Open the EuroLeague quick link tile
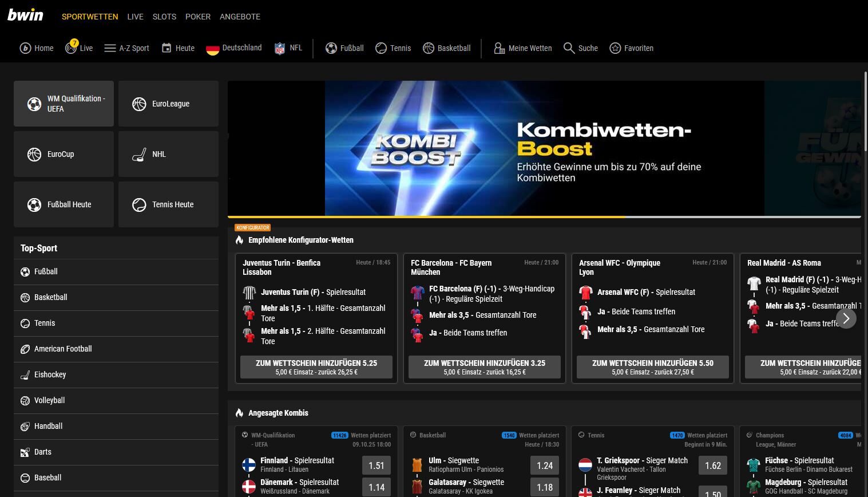 tap(168, 104)
